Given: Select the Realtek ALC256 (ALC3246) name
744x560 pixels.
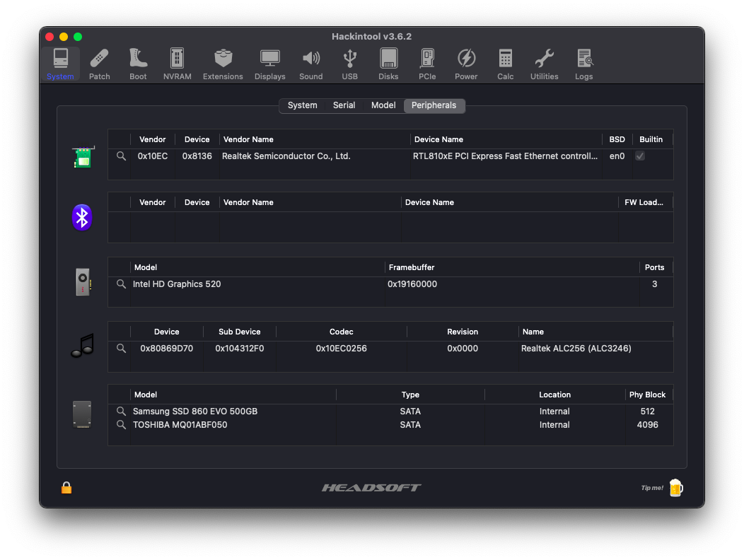Looking at the screenshot, I should coord(576,349).
